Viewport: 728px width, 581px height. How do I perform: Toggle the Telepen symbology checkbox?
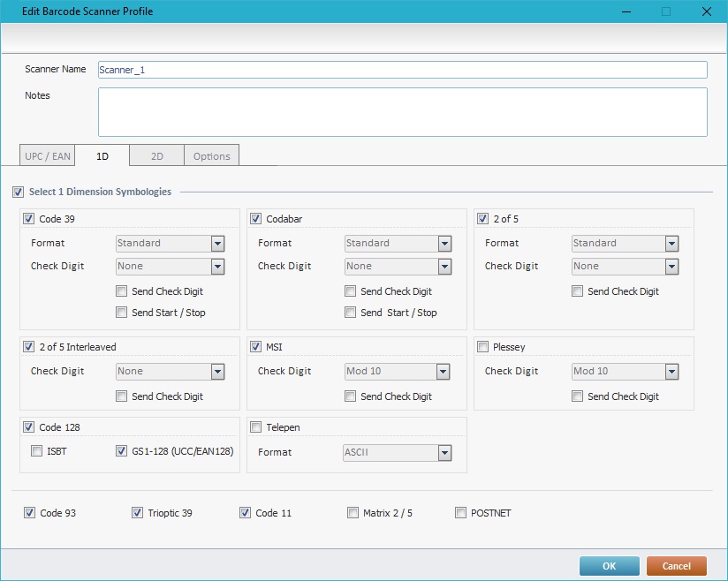point(256,427)
